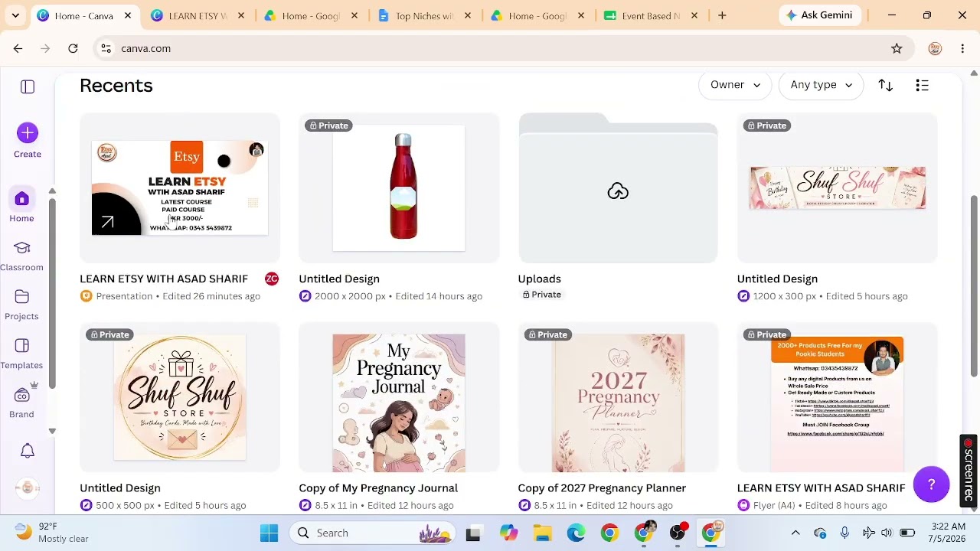Click 'Copy of My Pregnancy Journal' title
Screen dimensions: 980x551
pyautogui.click(x=378, y=487)
